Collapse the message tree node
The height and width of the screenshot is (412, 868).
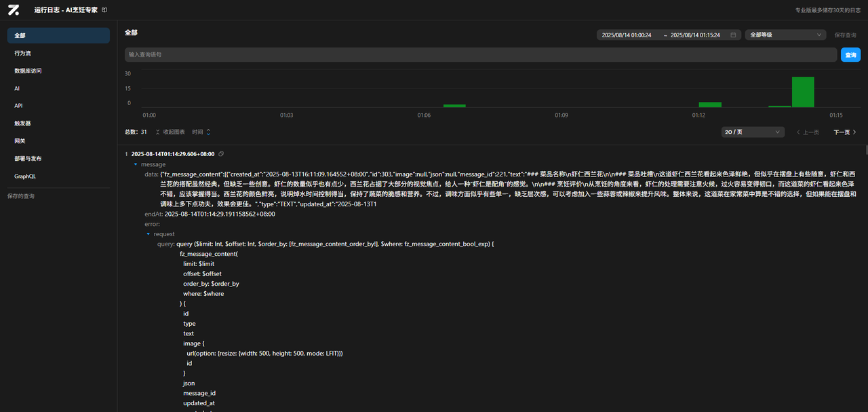[x=136, y=164]
